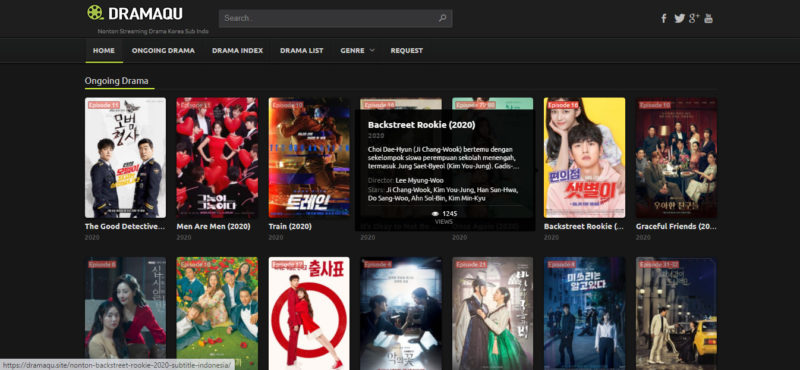Click the Ongoing Drama section heading
The image size is (800, 370).
[116, 81]
